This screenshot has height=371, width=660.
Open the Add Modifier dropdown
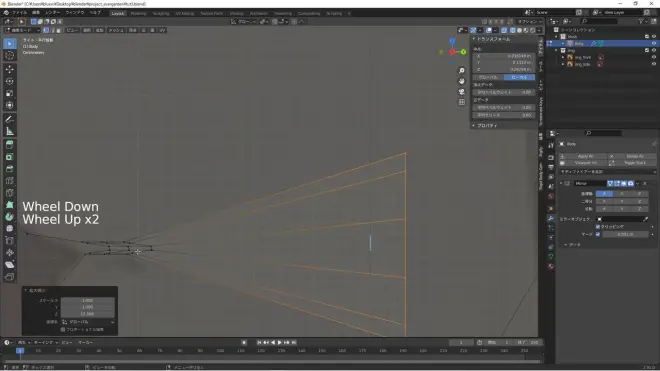[x=607, y=172]
